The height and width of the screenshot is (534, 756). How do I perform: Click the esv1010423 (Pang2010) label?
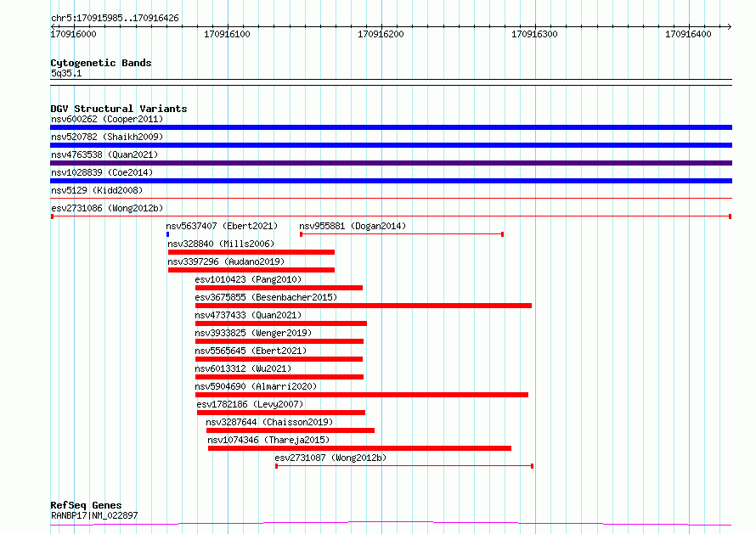point(248,279)
